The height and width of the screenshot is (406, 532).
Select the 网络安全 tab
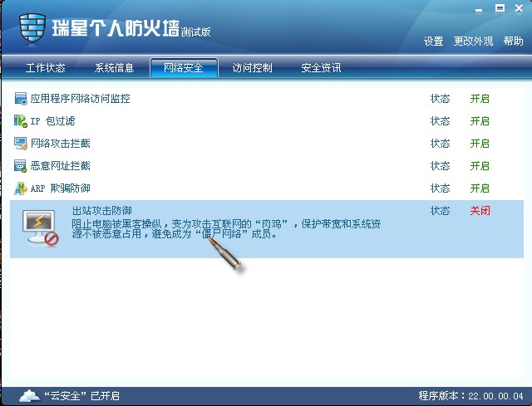pos(184,68)
